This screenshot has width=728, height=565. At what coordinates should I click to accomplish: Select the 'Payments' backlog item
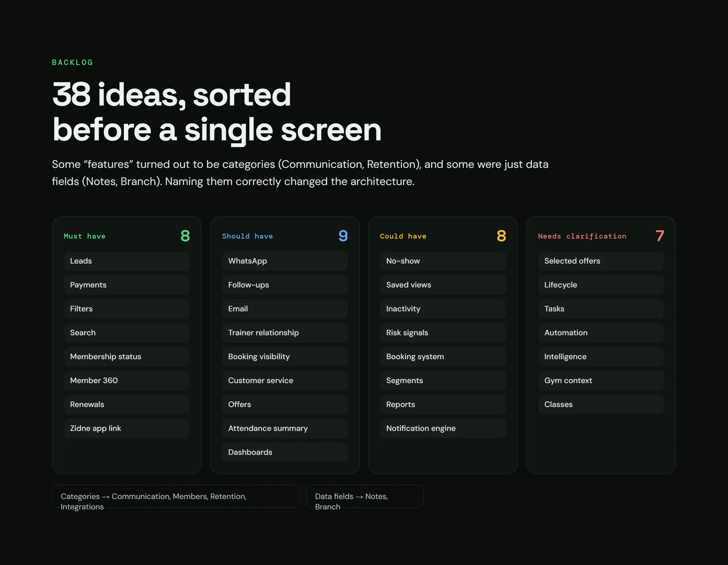point(127,285)
